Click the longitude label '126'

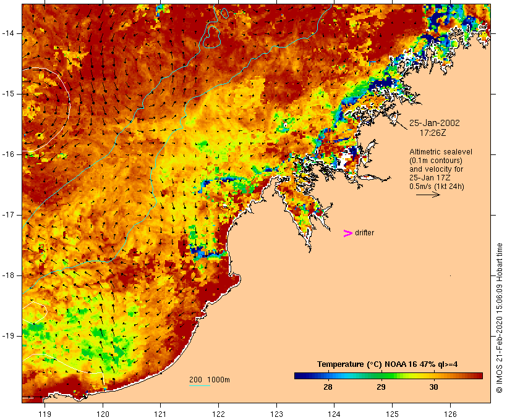click(x=450, y=414)
